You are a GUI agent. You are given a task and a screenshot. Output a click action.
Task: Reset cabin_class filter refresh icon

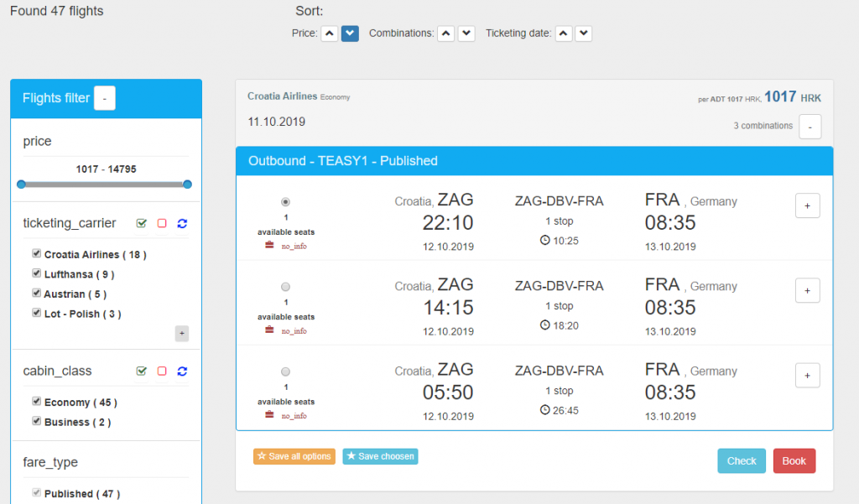(182, 371)
